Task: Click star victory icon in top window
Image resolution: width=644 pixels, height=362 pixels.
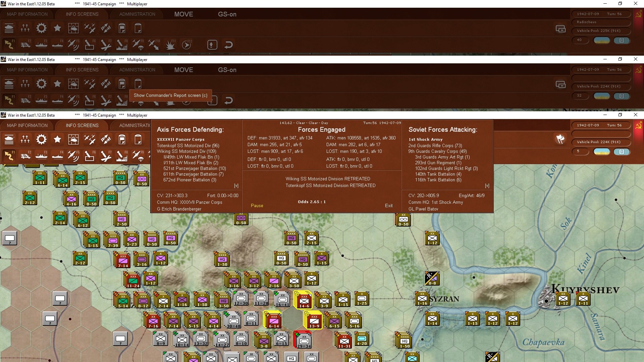Action: [x=57, y=28]
